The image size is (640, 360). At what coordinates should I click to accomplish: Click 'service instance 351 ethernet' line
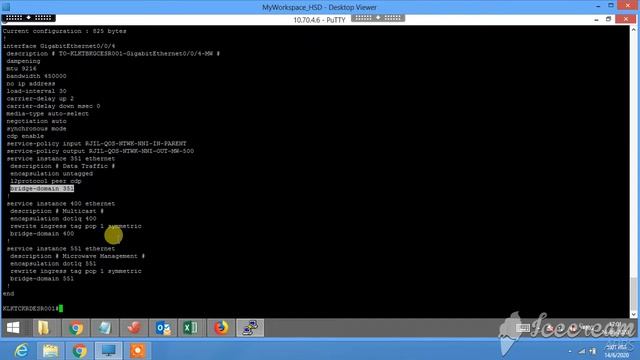click(61, 159)
